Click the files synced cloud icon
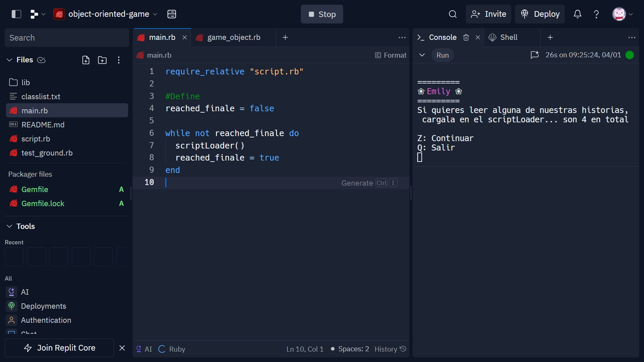Screen dimensions: 644x362 click(x=41, y=60)
